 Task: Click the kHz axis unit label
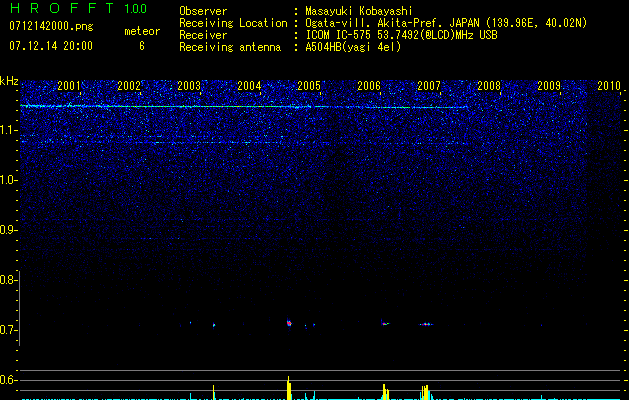tap(9, 81)
